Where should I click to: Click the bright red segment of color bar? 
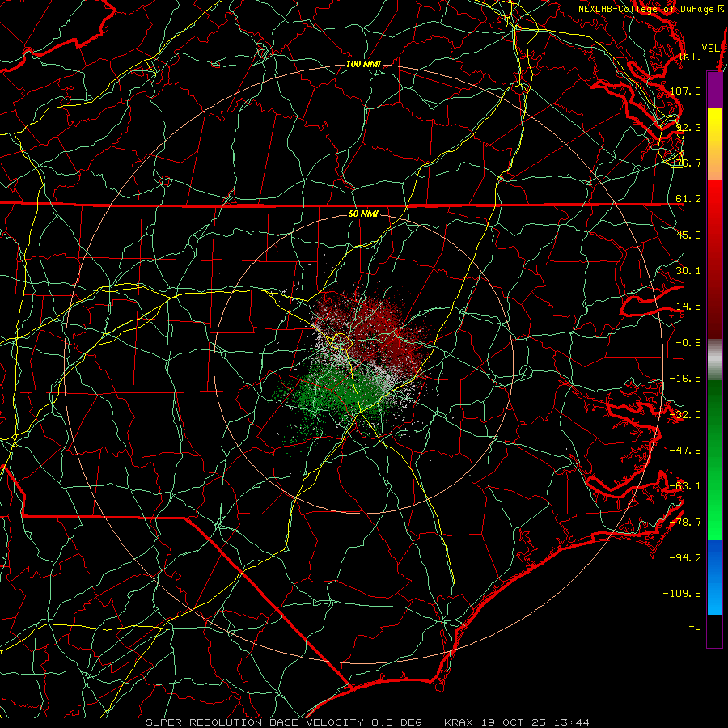click(714, 259)
